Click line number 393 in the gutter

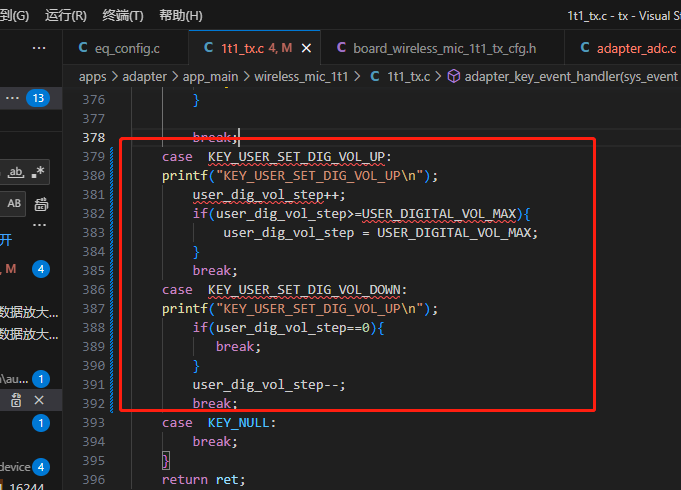94,423
